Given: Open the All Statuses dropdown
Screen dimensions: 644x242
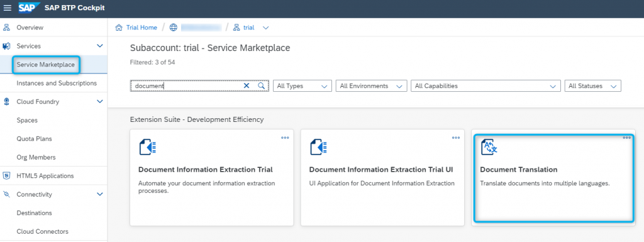Looking at the screenshot, I should tap(592, 86).
